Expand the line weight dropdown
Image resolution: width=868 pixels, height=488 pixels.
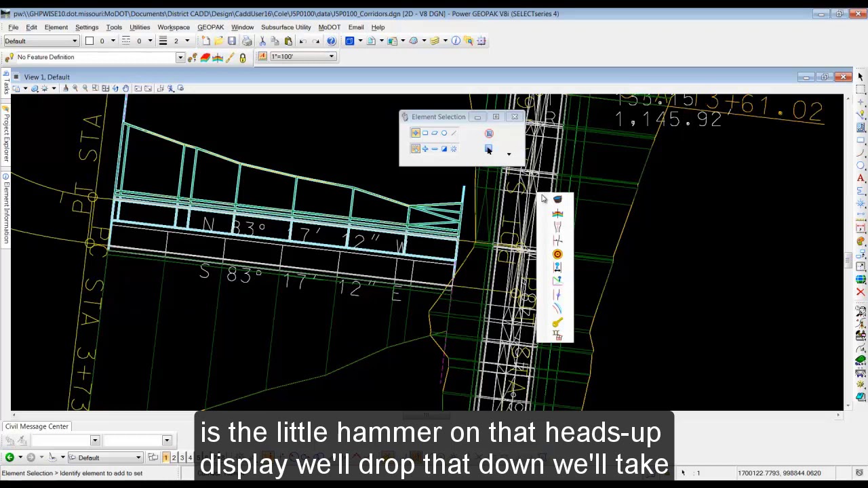186,41
